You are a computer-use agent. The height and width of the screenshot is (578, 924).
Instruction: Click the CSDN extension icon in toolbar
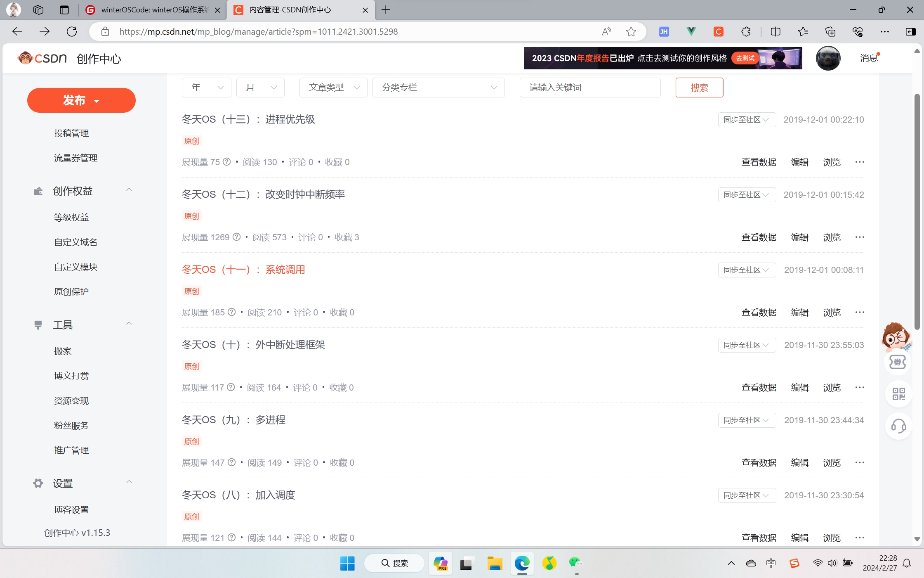coord(719,31)
